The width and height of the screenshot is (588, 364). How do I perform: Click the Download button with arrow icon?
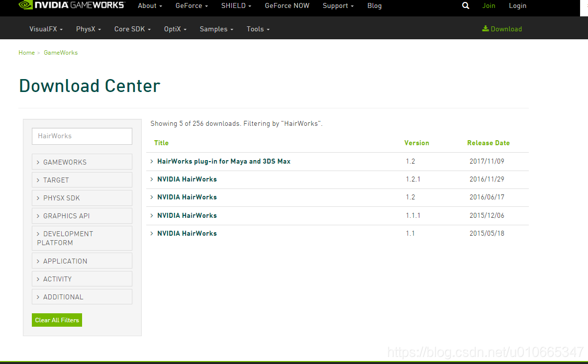(502, 29)
